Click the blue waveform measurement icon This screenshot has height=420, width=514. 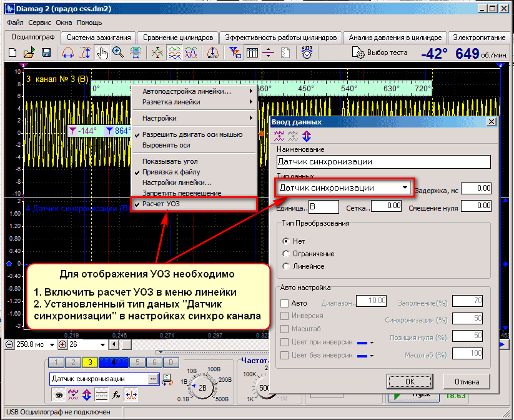(x=136, y=52)
